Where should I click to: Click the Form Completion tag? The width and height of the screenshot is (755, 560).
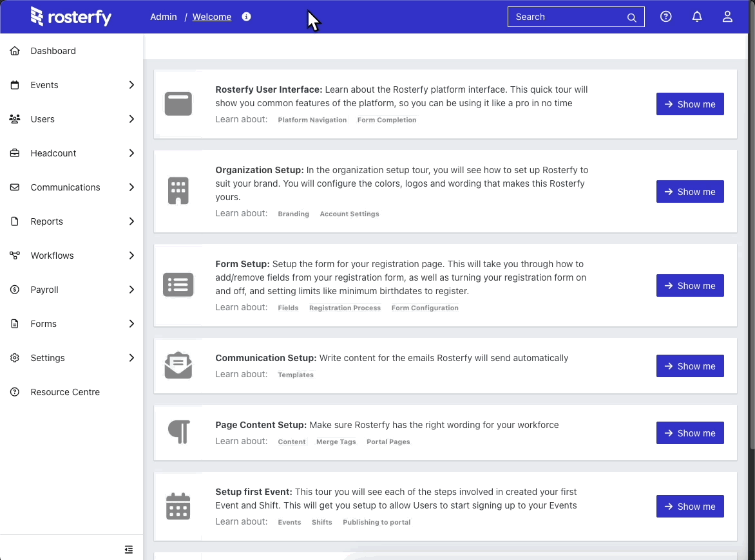(387, 120)
